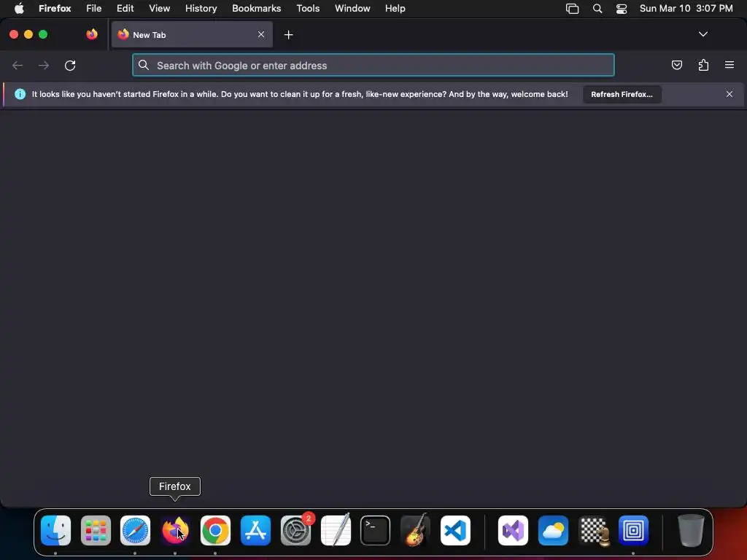Open Terminal from the Dock
Screen dimensions: 747x560
click(x=376, y=530)
